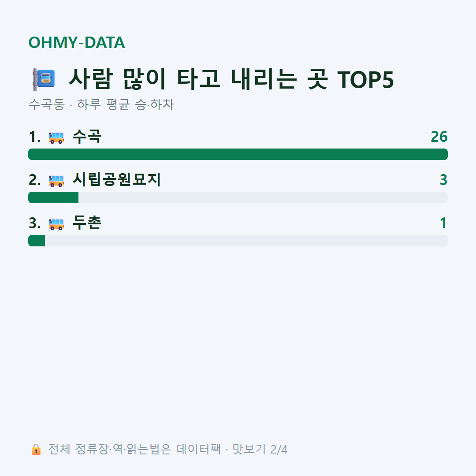Image resolution: width=476 pixels, height=476 pixels.
Task: Select the 시립공원묘지 station name
Action: 116,180
